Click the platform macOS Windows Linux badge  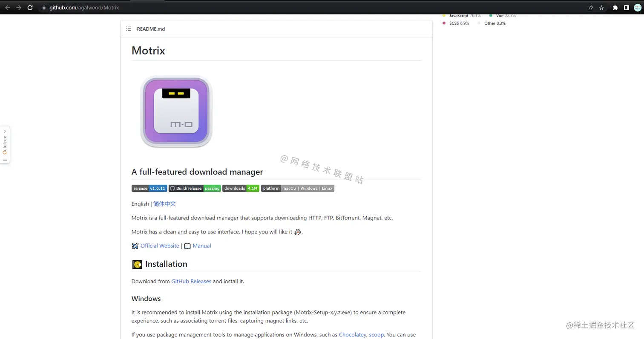(298, 188)
